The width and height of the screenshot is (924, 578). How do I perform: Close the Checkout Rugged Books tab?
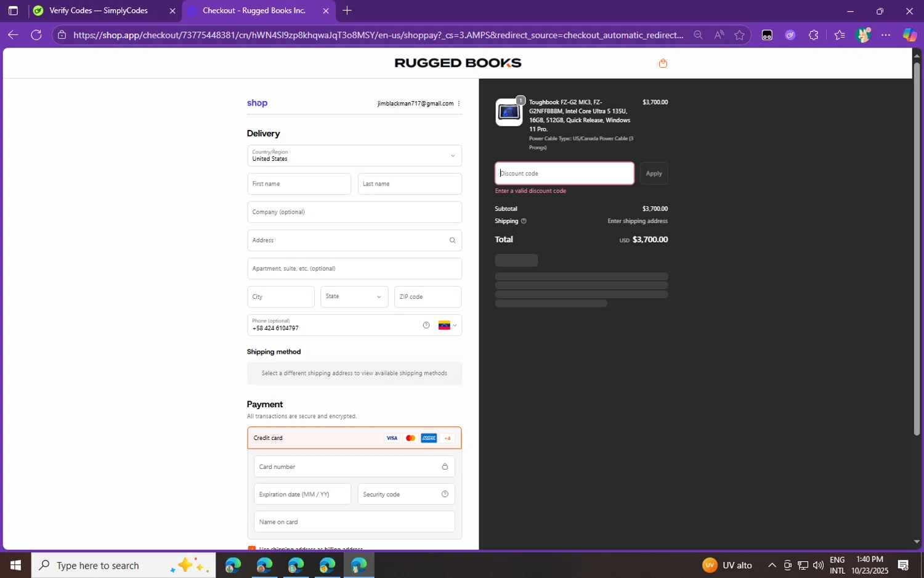(326, 10)
